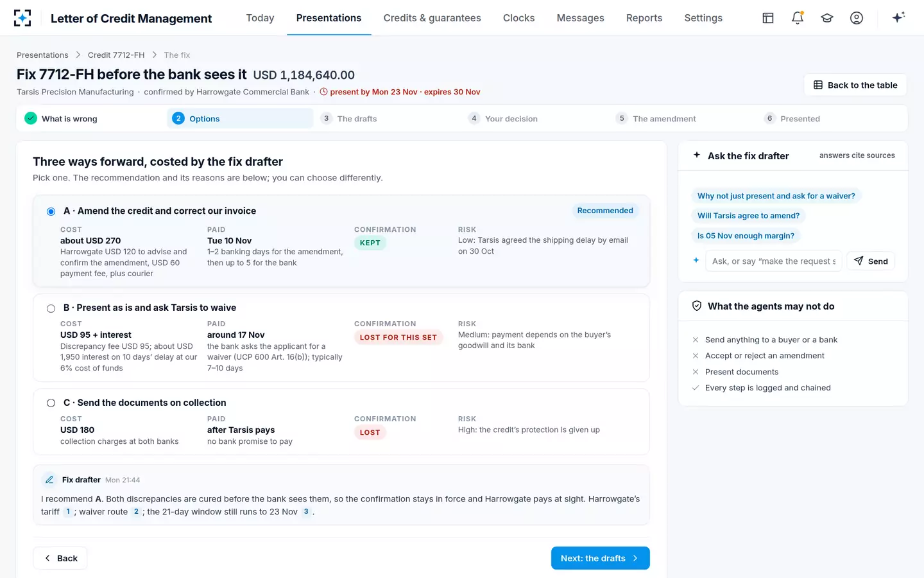
Task: Switch to the Clocks tab
Action: tap(518, 18)
